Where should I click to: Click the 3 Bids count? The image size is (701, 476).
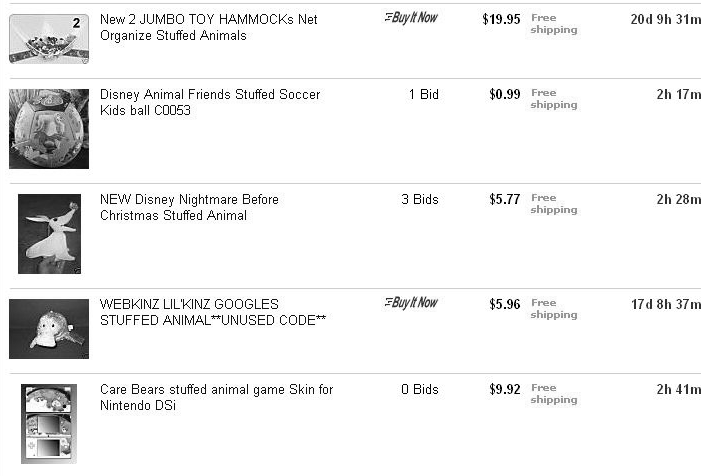[420, 199]
